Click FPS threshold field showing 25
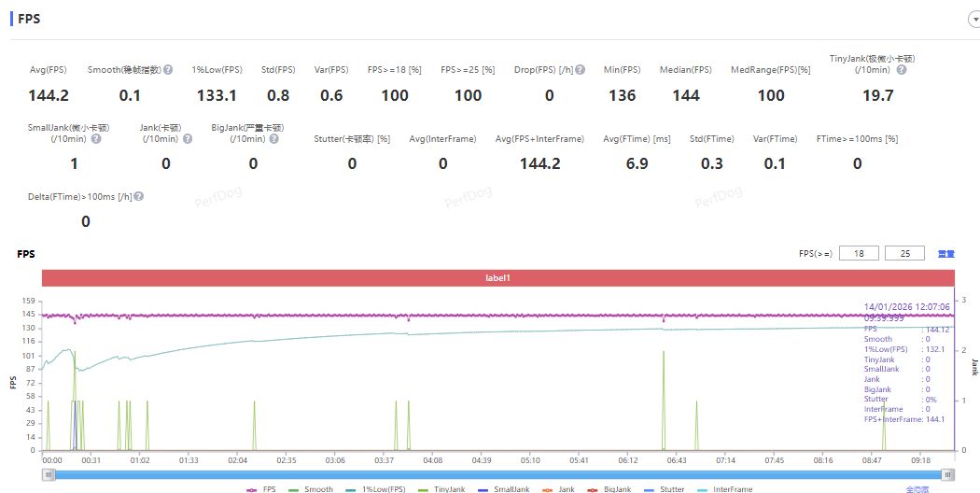This screenshot has width=980, height=493. (905, 253)
